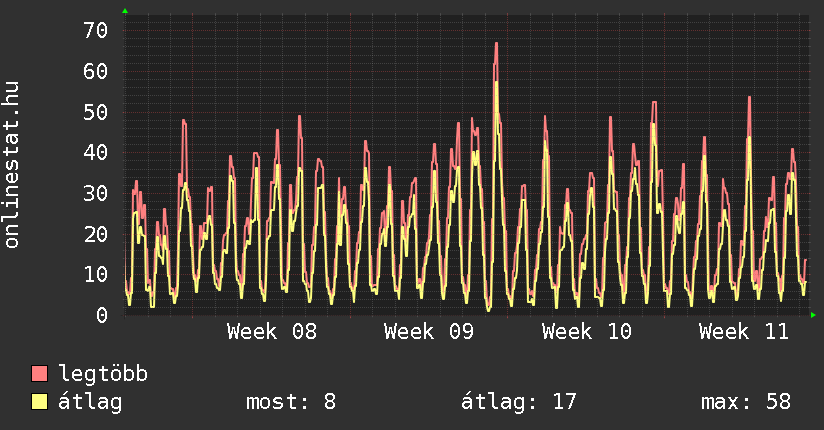Image resolution: width=824 pixels, height=430 pixels.
Task: Click the yellow átlag legend swatch
Action: (x=40, y=402)
